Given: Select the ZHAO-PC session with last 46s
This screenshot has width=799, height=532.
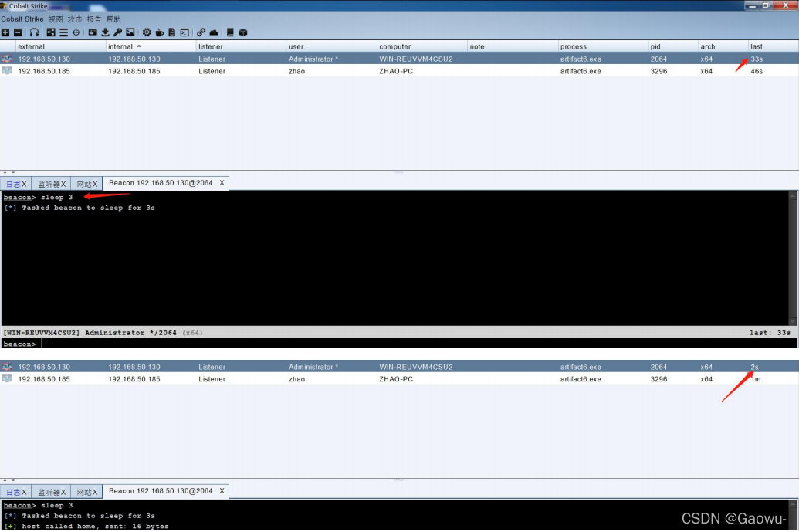Looking at the screenshot, I should 399,71.
